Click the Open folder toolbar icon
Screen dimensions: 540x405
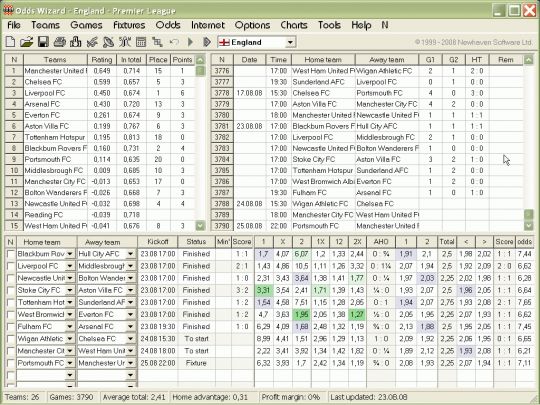(27, 42)
